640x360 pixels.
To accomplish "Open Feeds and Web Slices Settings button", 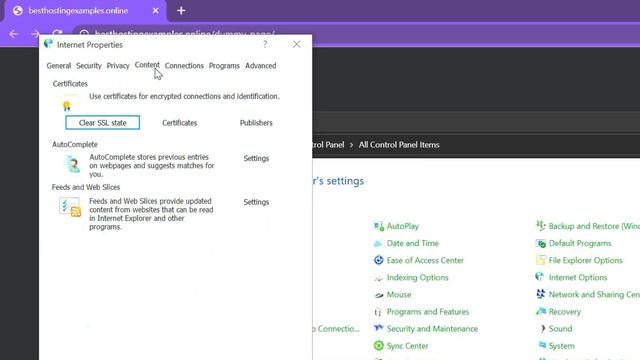I will [256, 202].
